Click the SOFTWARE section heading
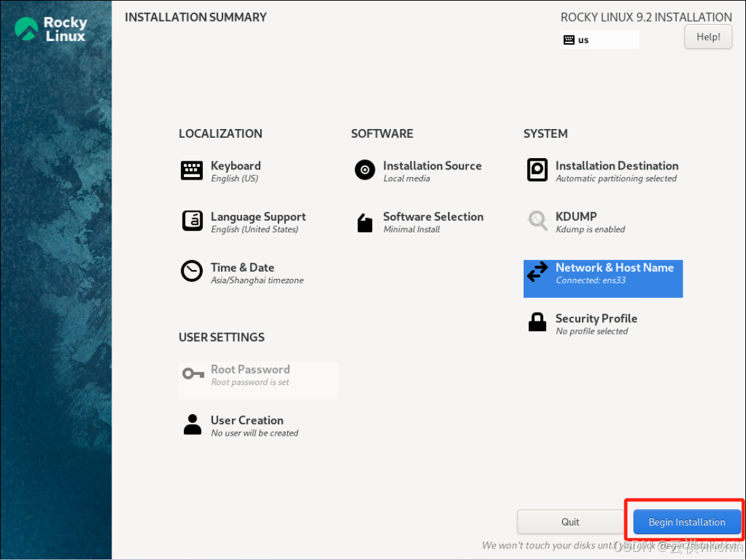 (382, 134)
